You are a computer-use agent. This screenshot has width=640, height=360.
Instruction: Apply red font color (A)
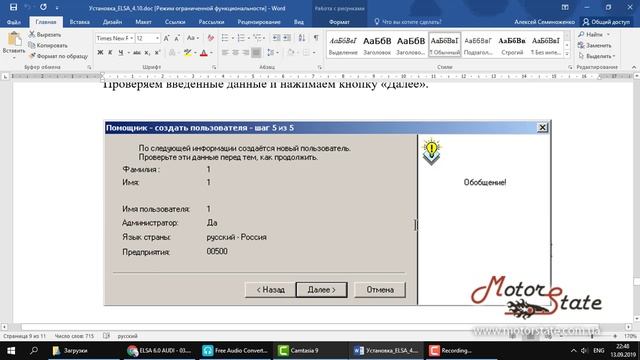coord(204,52)
